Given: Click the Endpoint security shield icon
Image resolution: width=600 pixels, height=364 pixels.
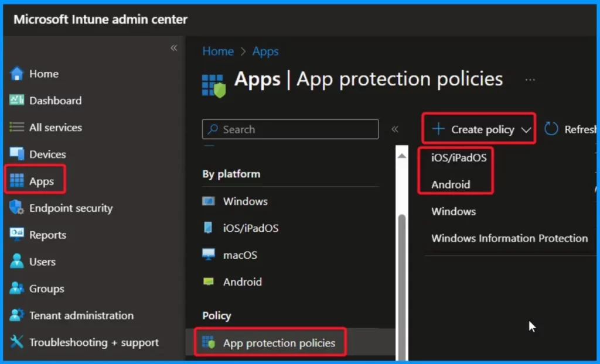Looking at the screenshot, I should click(16, 208).
